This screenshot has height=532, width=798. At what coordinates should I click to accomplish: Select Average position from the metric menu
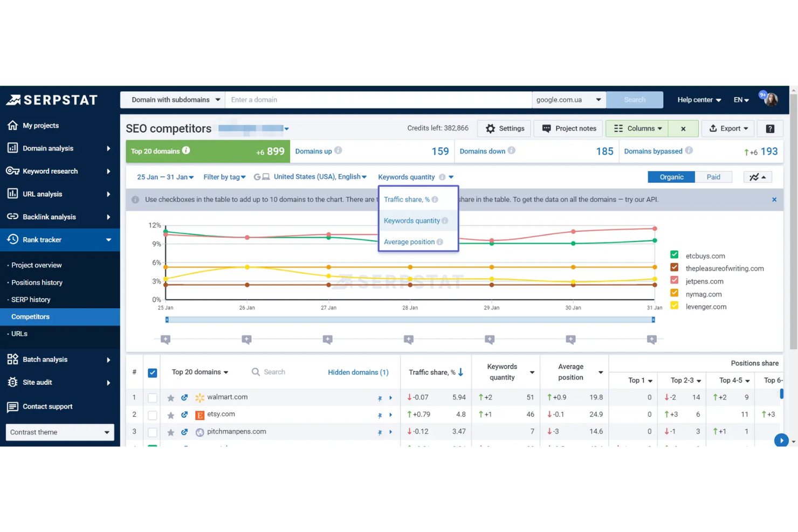[x=409, y=241]
